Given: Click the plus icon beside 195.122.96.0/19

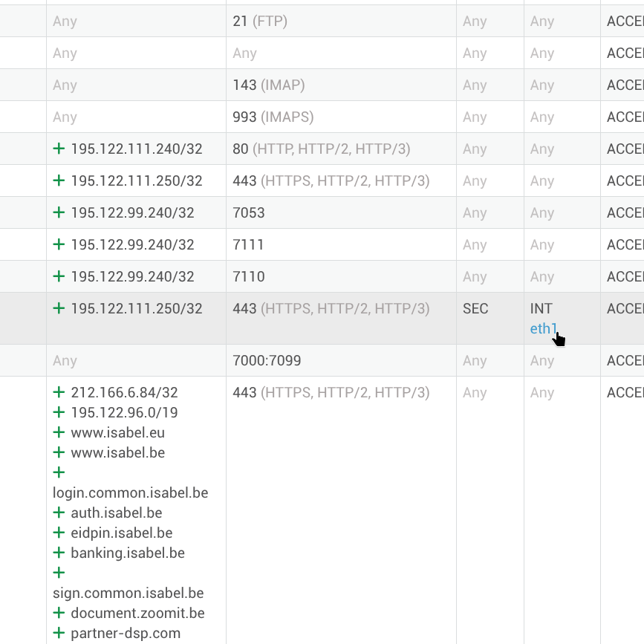Looking at the screenshot, I should click(59, 412).
